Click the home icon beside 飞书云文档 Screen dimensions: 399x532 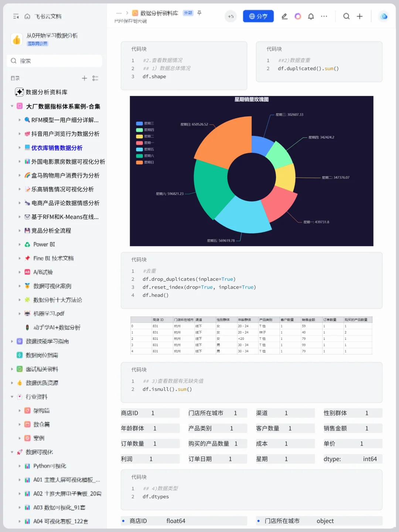click(x=27, y=16)
